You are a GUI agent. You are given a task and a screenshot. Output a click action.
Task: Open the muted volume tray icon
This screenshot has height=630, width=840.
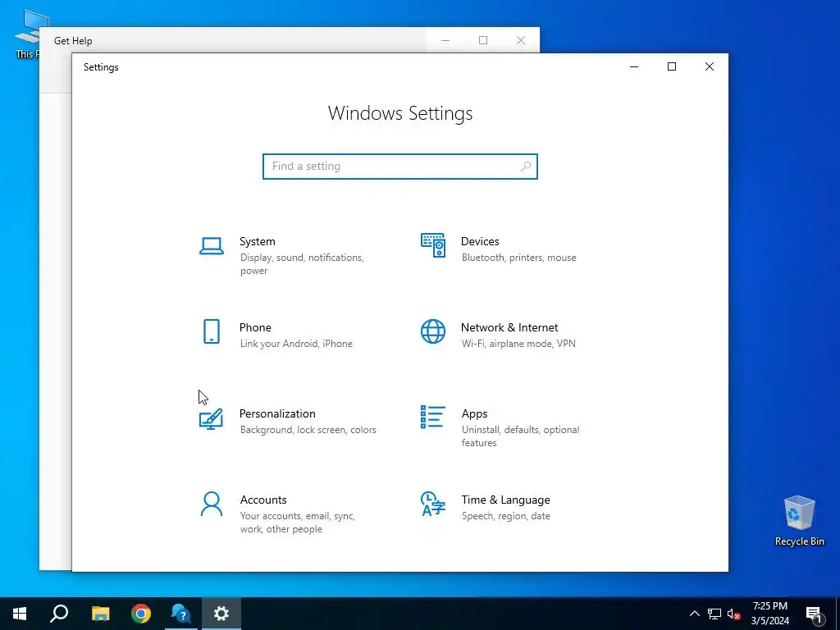734,614
